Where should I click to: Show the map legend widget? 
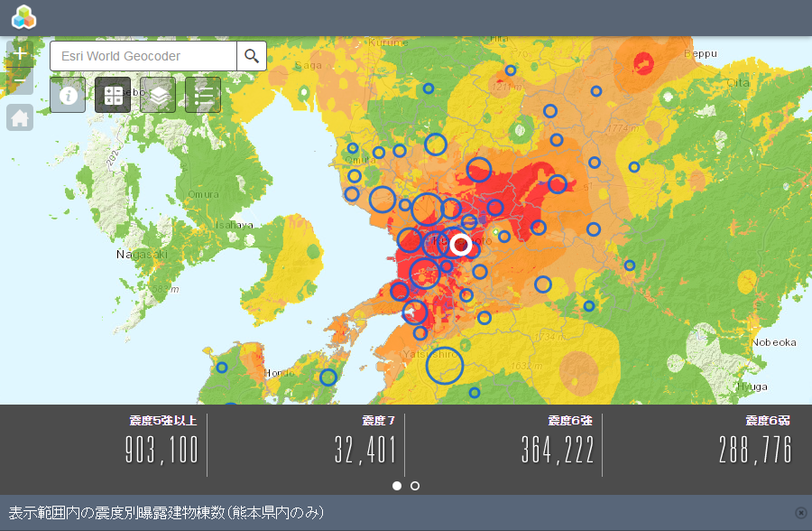click(203, 95)
